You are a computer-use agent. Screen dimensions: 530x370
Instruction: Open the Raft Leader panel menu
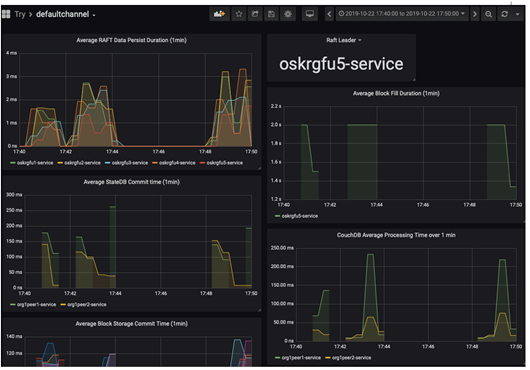pos(343,40)
